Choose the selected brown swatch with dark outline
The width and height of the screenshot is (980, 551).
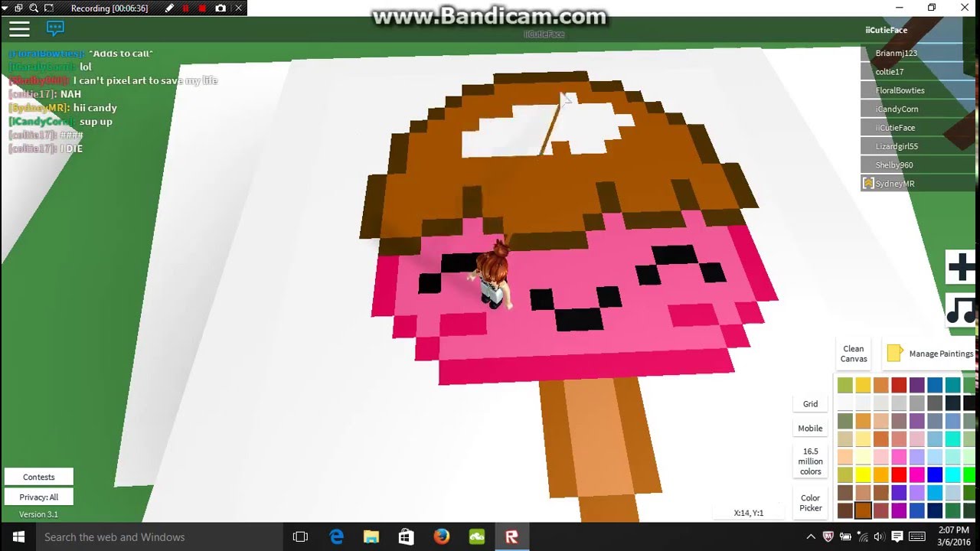tap(863, 510)
